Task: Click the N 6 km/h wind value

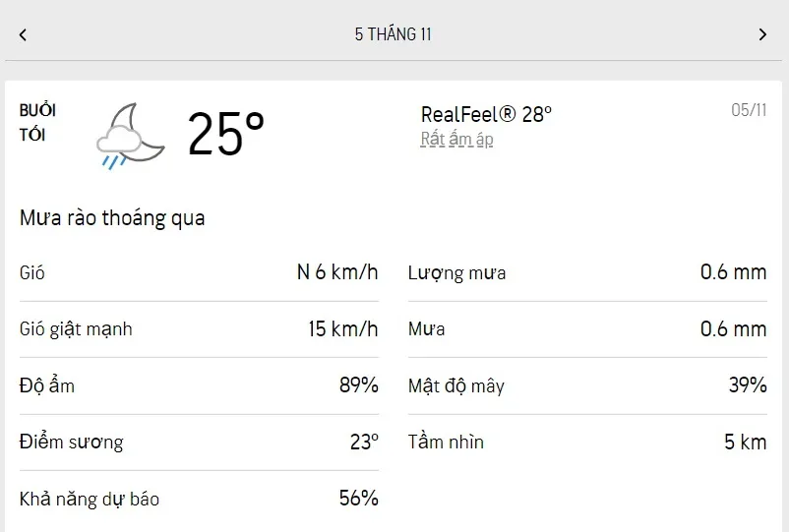Action: tap(337, 272)
